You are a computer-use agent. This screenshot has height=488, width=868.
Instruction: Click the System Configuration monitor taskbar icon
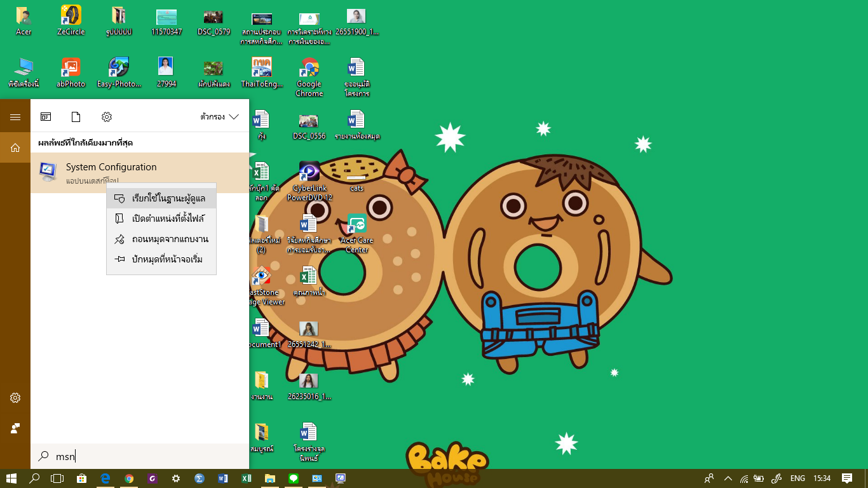pyautogui.click(x=341, y=478)
